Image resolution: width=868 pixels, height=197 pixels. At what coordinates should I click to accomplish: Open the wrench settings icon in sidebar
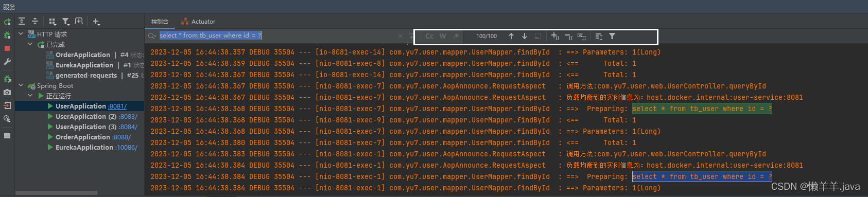pyautogui.click(x=7, y=62)
